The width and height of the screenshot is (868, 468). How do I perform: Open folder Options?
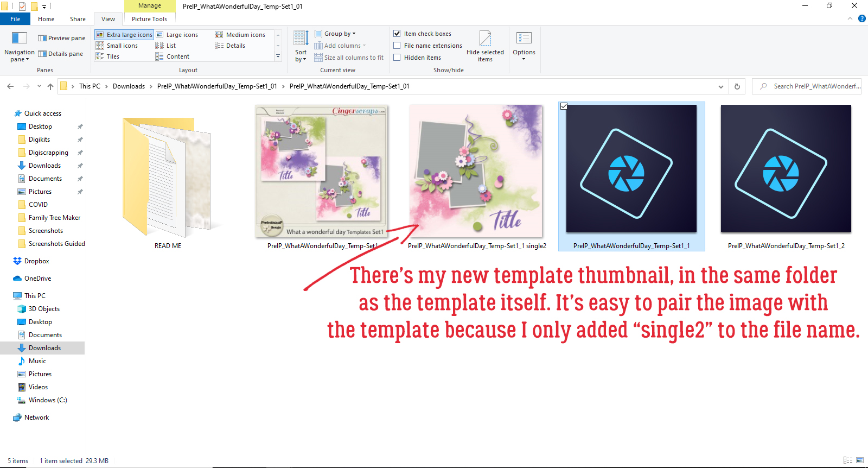coord(524,47)
